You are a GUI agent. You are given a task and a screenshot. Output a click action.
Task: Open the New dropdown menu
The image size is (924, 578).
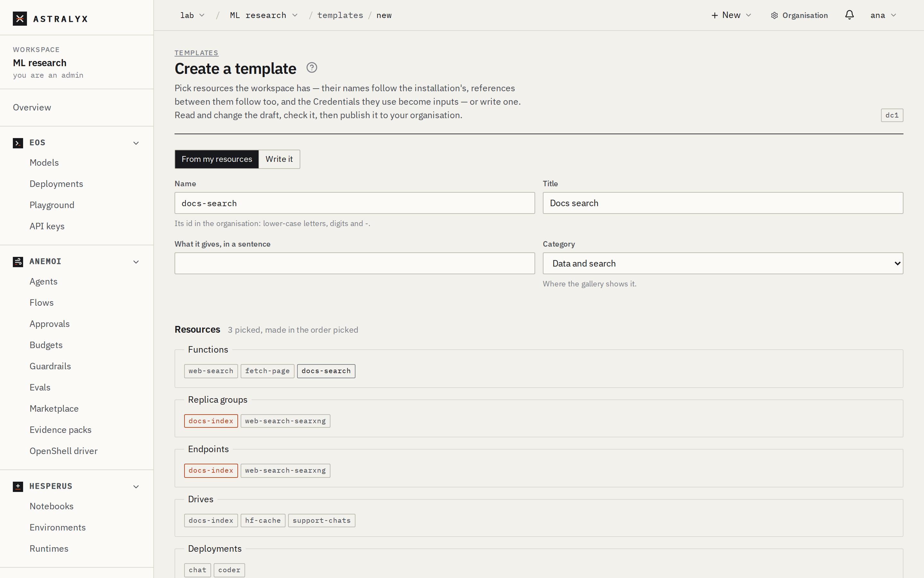point(731,15)
